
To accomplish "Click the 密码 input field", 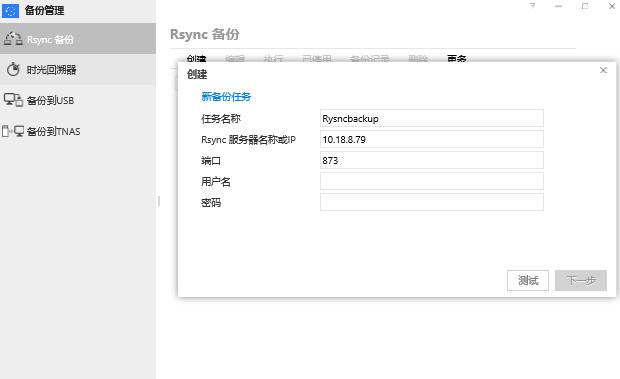I will coord(432,202).
